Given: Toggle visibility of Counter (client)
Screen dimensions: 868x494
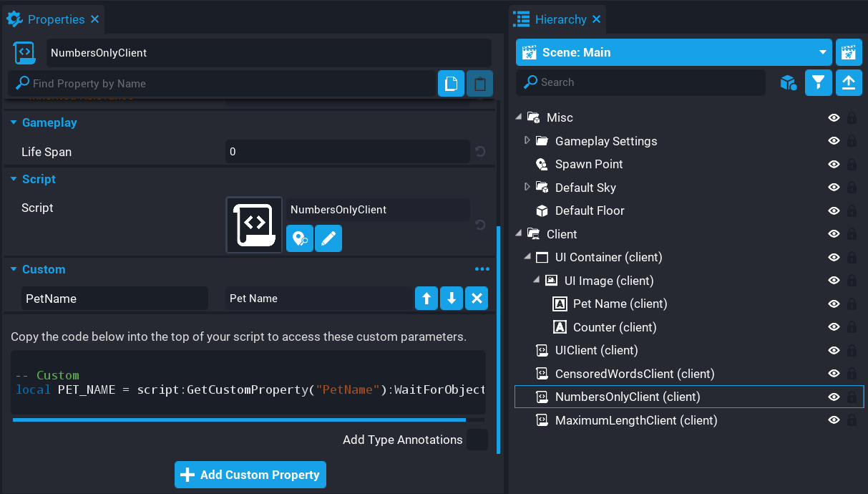Looking at the screenshot, I should tap(833, 327).
